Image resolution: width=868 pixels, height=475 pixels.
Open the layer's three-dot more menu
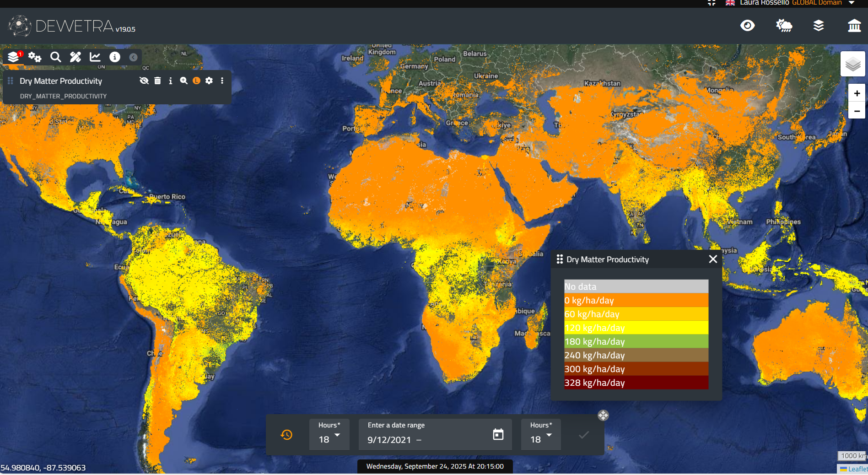(222, 81)
